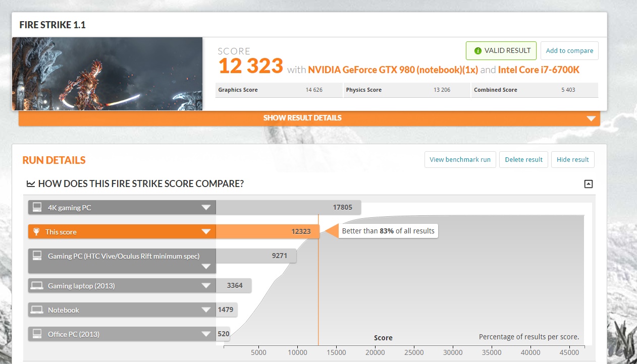Click the 3364 Gaming laptop score value
This screenshot has height=364, width=637.
235,285
